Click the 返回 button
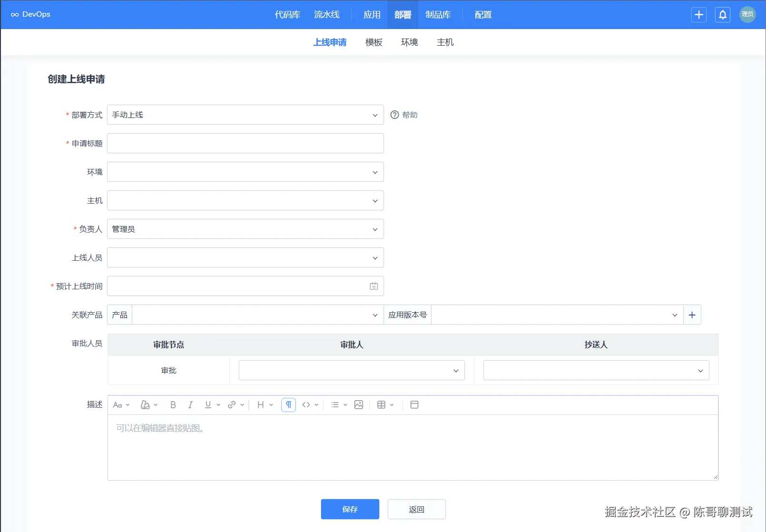The width and height of the screenshot is (766, 532). (417, 509)
